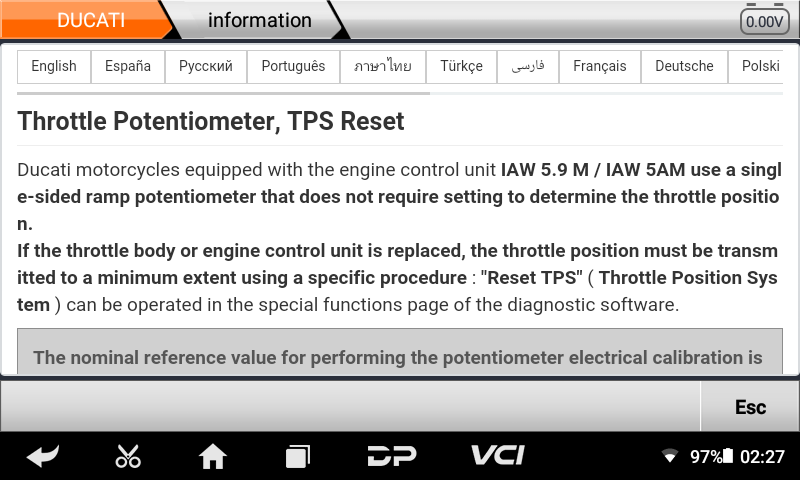This screenshot has width=800, height=480.
Task: Switch to the Русский language tab
Action: (206, 66)
